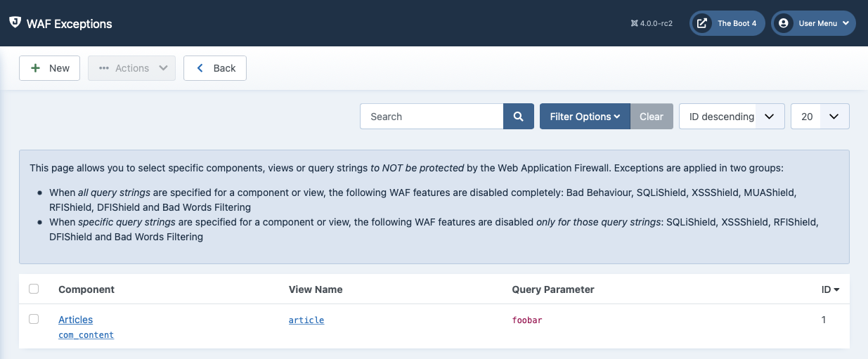Click the Joomla 4.0.0-rc2 version icon
The image size is (868, 359).
click(x=635, y=24)
